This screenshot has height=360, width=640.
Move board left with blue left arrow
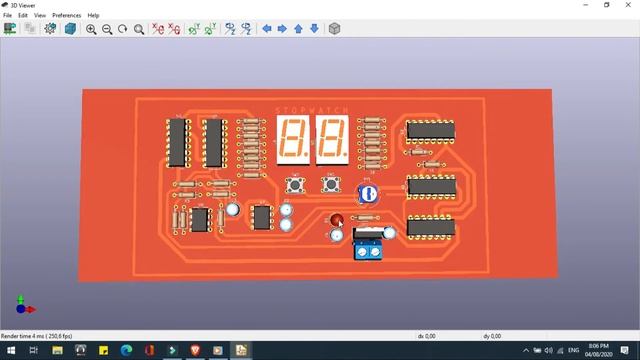coord(267,29)
